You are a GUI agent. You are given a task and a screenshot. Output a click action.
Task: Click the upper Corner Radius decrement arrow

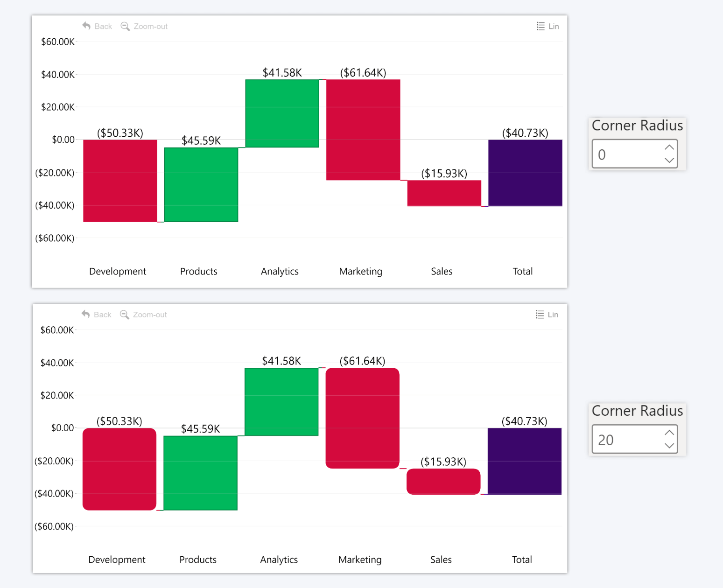coord(669,161)
